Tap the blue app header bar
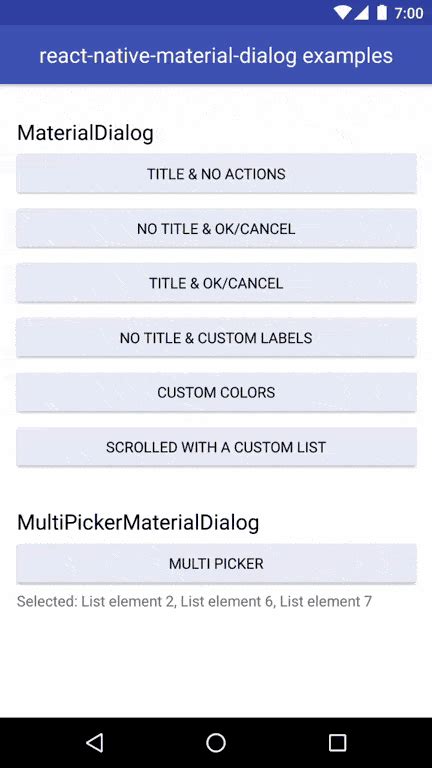Viewport: 432px width, 768px height. coord(216,55)
